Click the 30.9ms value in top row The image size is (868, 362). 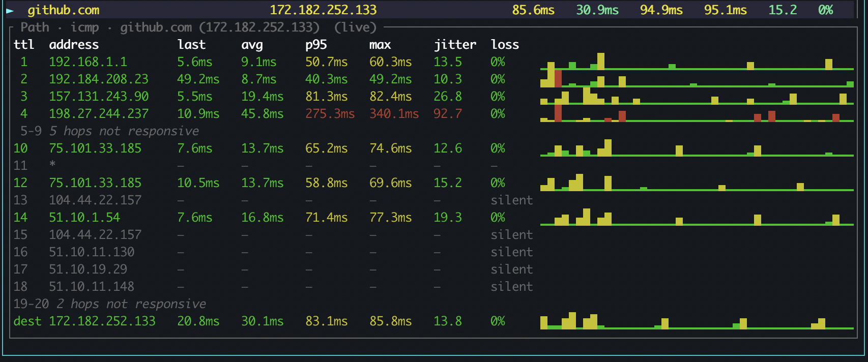597,10
